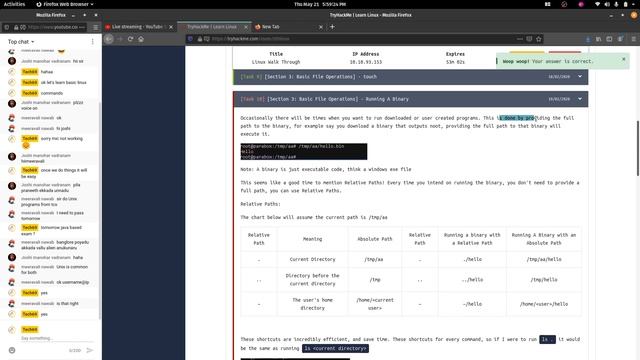Open the system menu arrow in top bar

(x=633, y=4)
